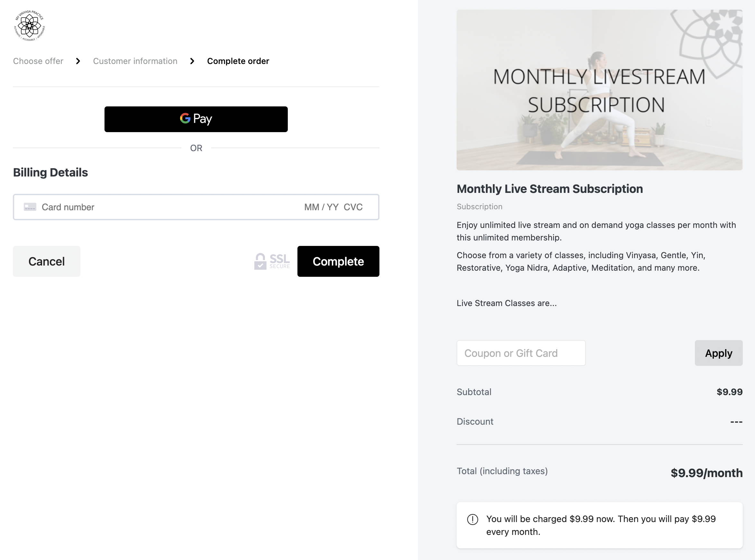Click the chevron after Choose offer

78,61
